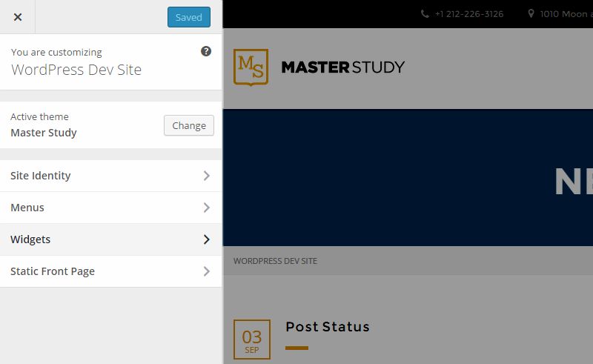This screenshot has height=364, width=593.
Task: Expand the Site Identity chevron arrow
Action: click(206, 176)
